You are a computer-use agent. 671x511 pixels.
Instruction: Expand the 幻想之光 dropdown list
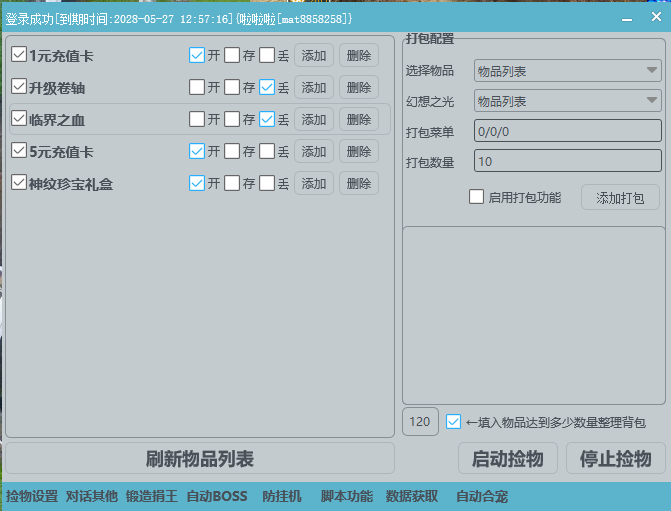click(567, 101)
